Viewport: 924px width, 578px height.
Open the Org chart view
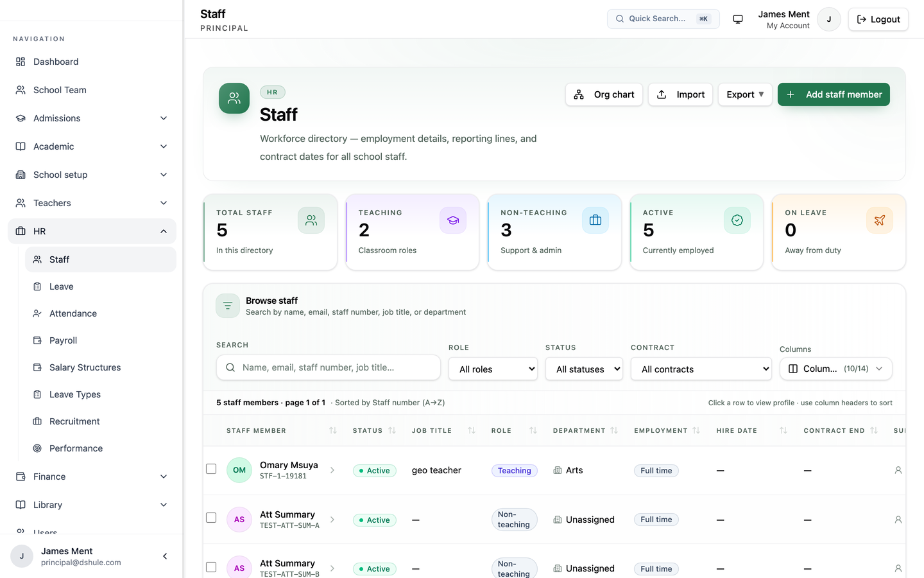(x=604, y=94)
